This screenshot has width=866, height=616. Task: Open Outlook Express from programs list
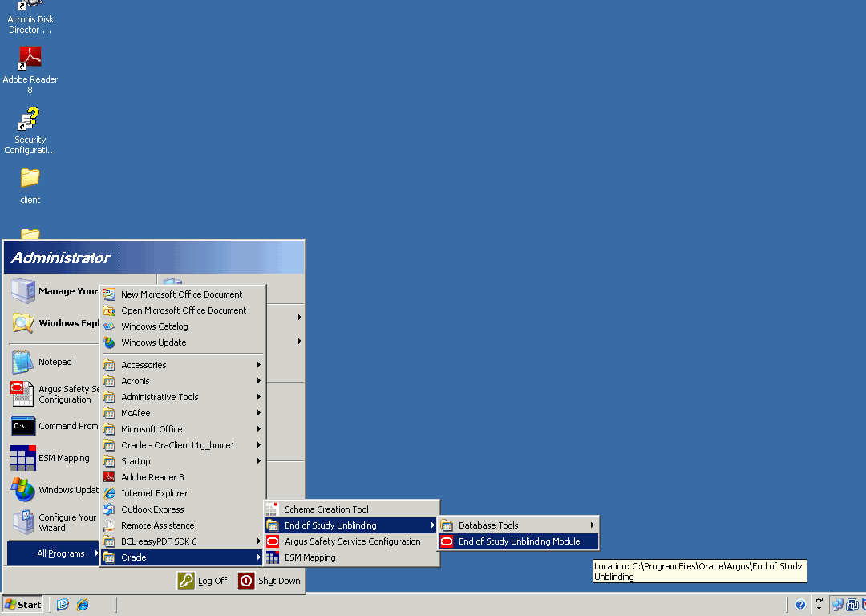click(x=182, y=509)
